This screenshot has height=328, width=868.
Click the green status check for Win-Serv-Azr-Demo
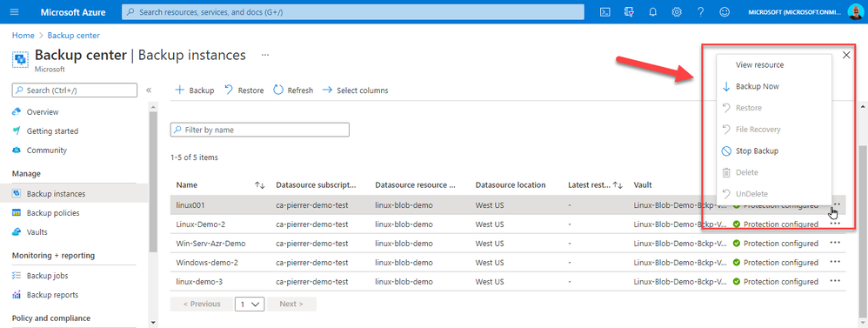click(x=737, y=244)
